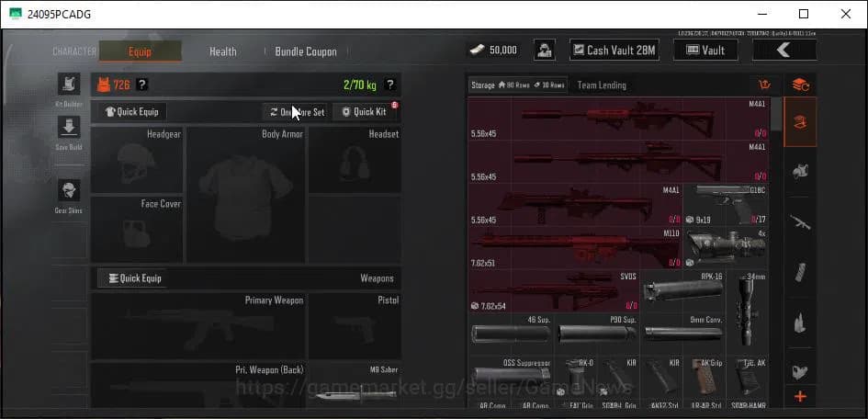Select the topmost M4A1 rifle in storage
868x419 pixels.
pyautogui.click(x=618, y=119)
